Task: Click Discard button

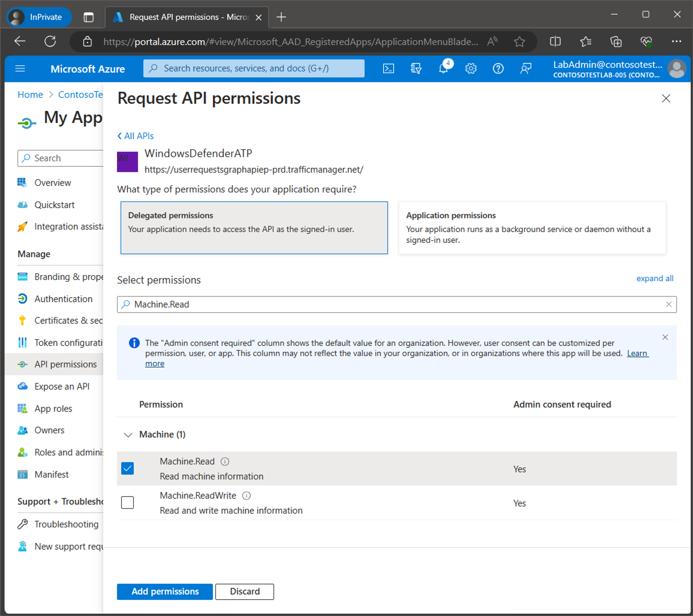Action: 245,592
